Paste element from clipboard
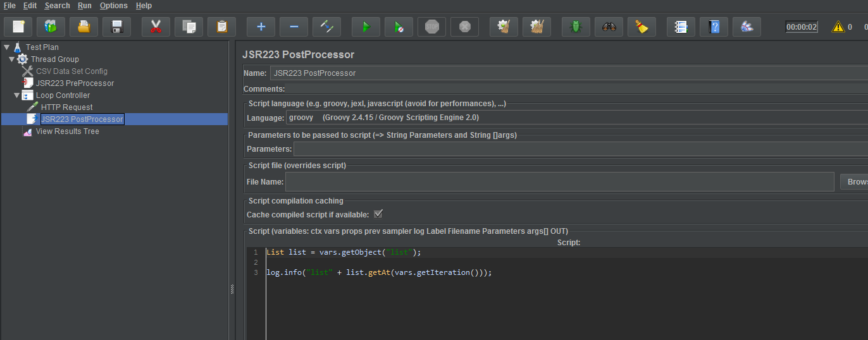Image resolution: width=868 pixels, height=340 pixels. [221, 27]
